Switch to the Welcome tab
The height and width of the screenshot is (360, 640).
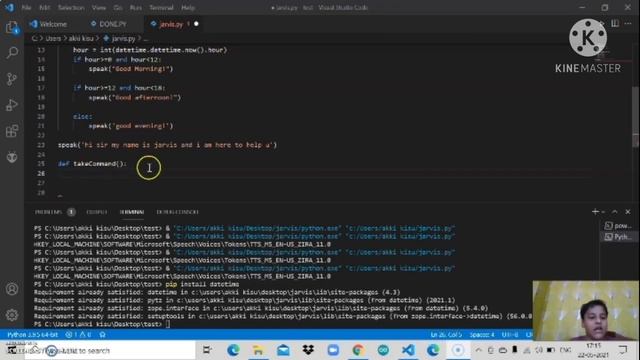[x=53, y=24]
